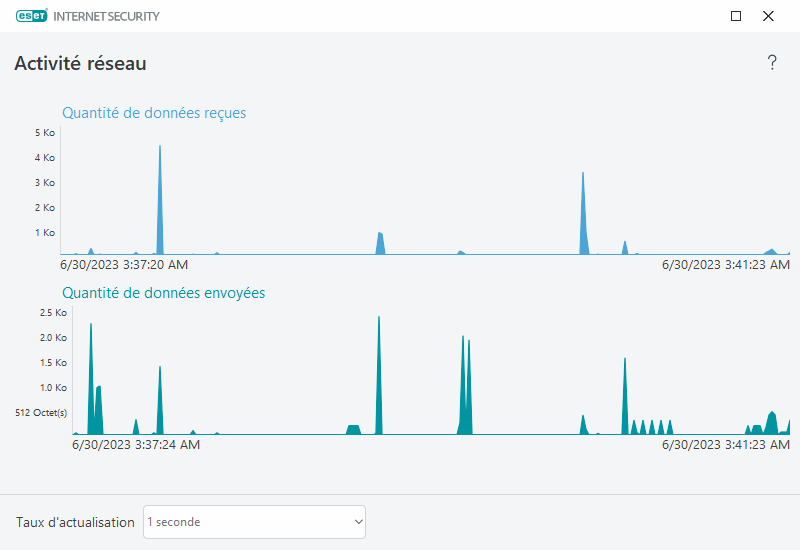Click the "5 Ko" axis label

point(44,133)
